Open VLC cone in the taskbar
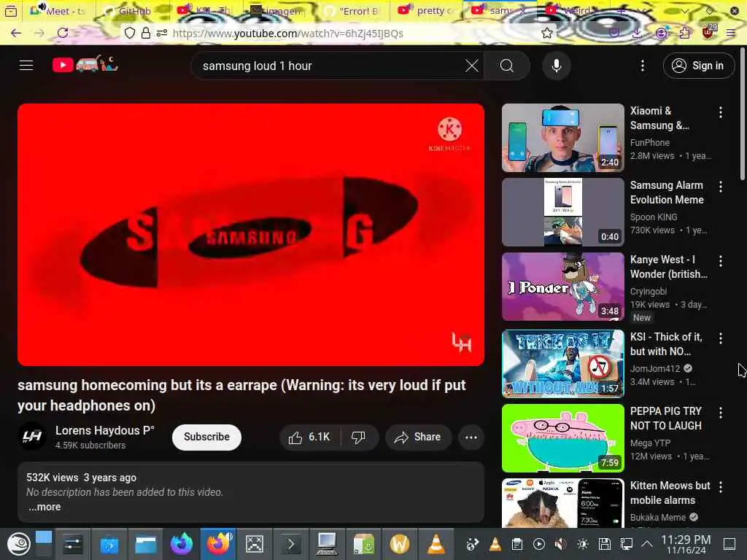Image resolution: width=747 pixels, height=560 pixels. (x=436, y=544)
